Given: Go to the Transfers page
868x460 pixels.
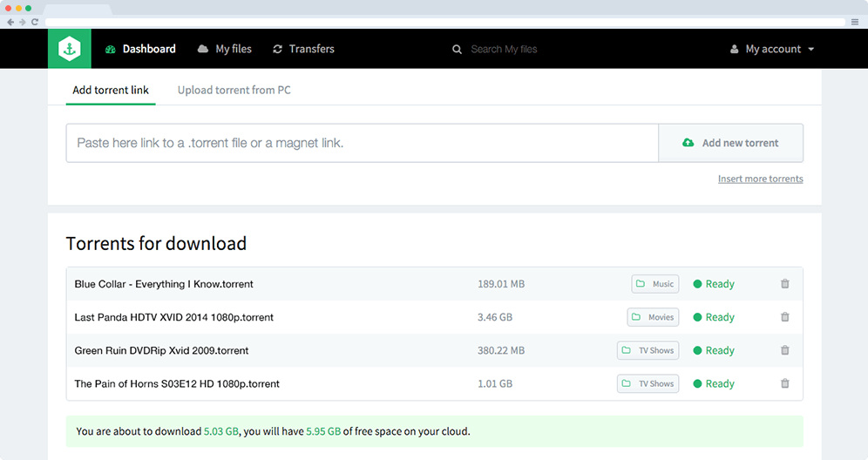Looking at the screenshot, I should point(303,50).
